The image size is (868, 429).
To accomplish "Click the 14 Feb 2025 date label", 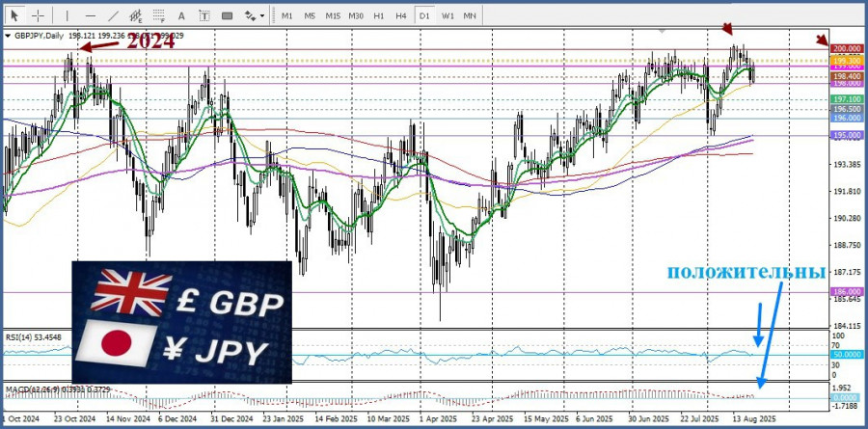I will coord(337,417).
